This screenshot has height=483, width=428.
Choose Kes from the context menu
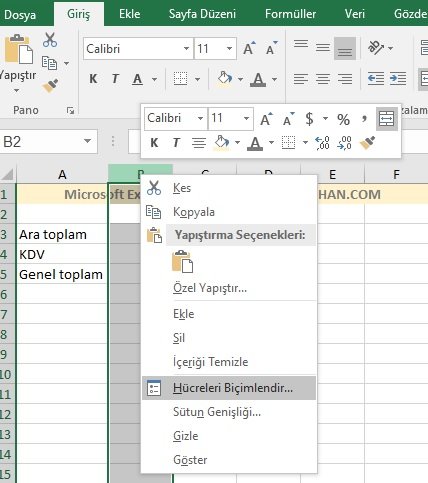click(229, 188)
